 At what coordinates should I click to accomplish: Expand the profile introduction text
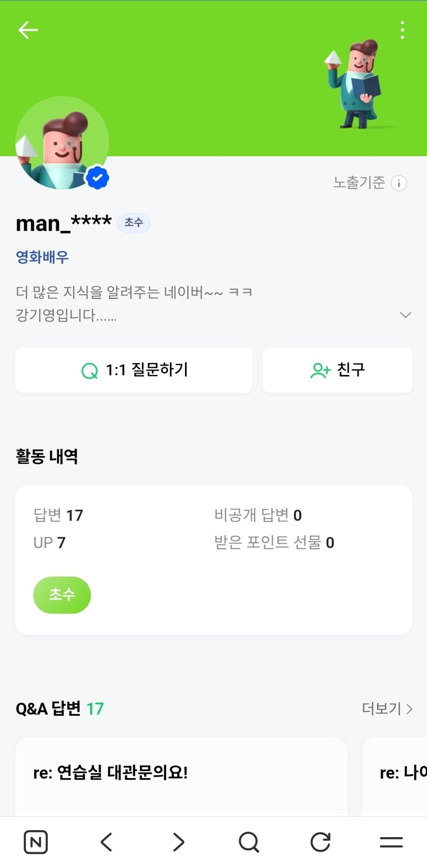pos(405,315)
